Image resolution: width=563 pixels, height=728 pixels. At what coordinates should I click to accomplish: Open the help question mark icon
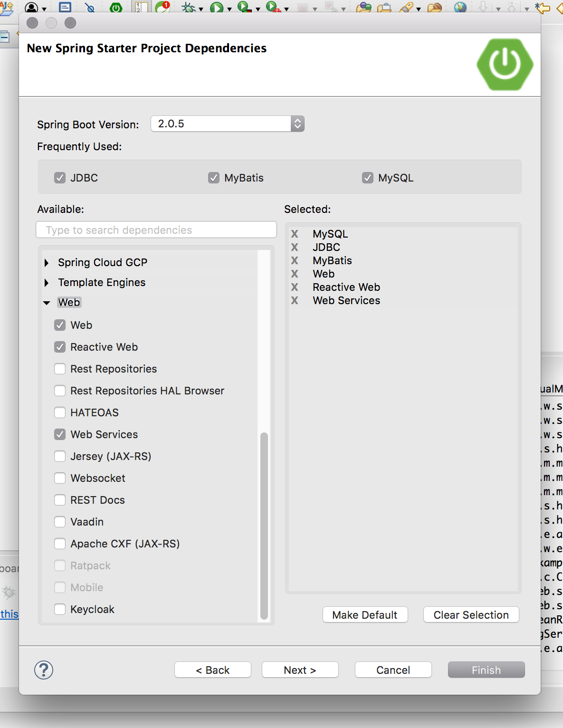point(44,670)
